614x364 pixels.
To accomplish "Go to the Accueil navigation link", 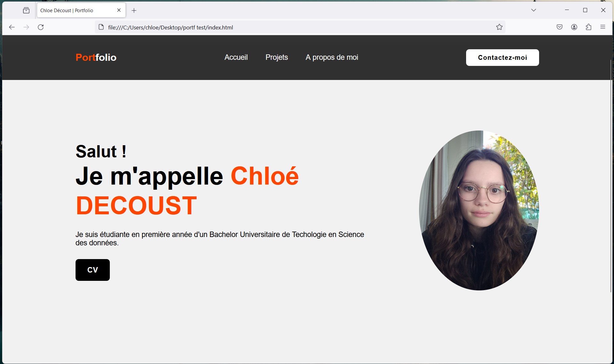I will point(236,57).
